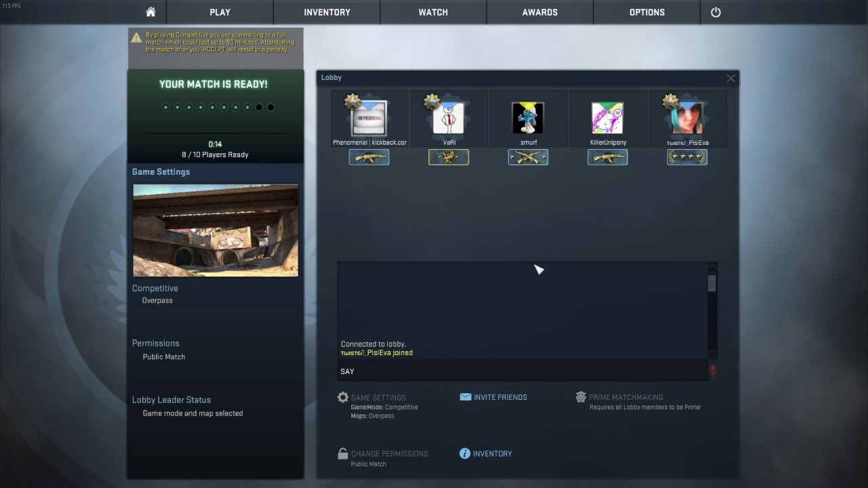Click 'Requires all Lobby members to be Prime'

click(x=645, y=407)
